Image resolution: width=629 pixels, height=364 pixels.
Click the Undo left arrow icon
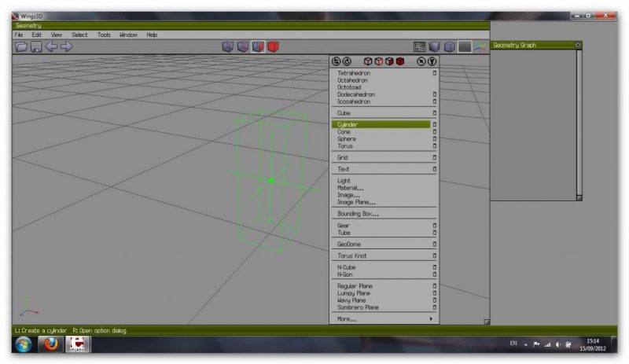51,47
